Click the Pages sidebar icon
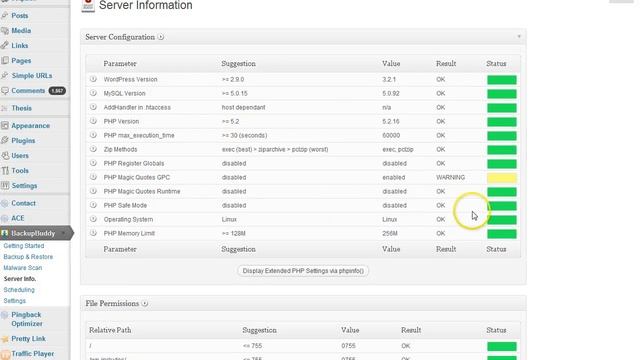The height and width of the screenshot is (360, 640). point(4,60)
